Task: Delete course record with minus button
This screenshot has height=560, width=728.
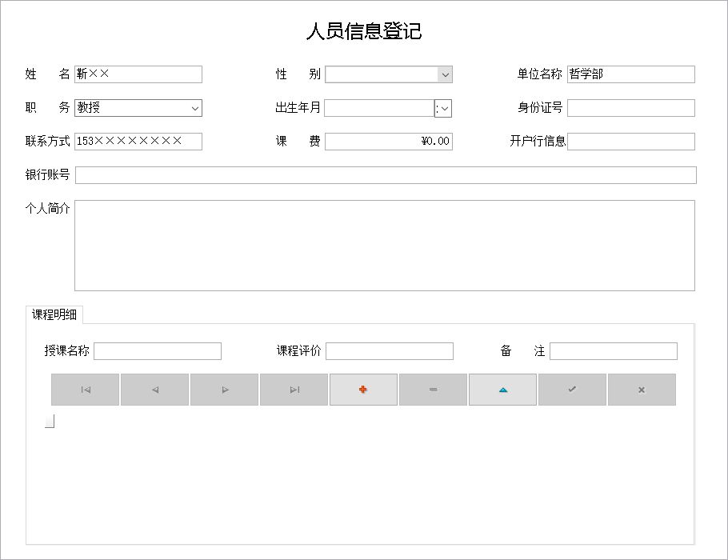Action: point(433,390)
